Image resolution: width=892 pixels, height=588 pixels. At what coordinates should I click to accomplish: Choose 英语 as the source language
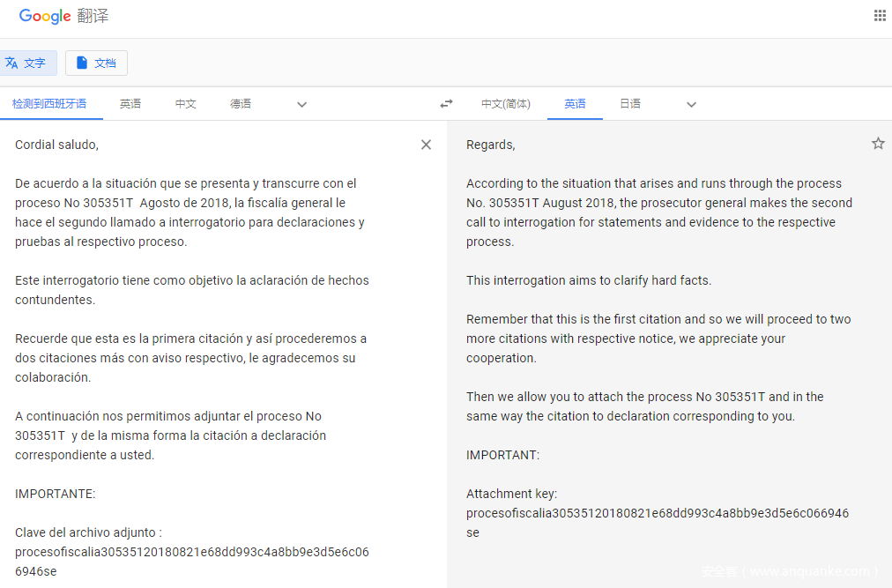click(x=130, y=104)
